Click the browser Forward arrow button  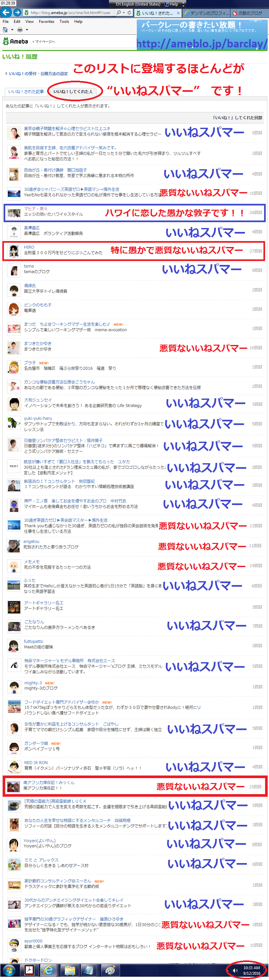pyautogui.click(x=17, y=12)
